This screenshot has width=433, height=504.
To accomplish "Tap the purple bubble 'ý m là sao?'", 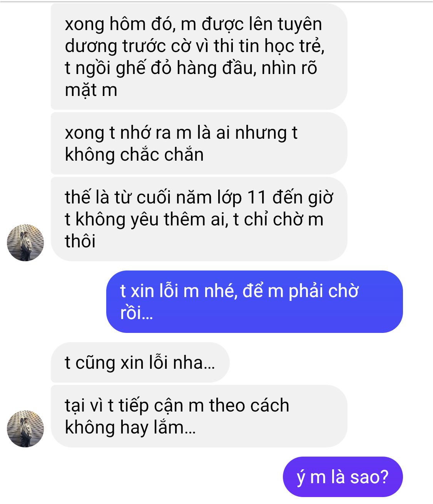I will [343, 477].
